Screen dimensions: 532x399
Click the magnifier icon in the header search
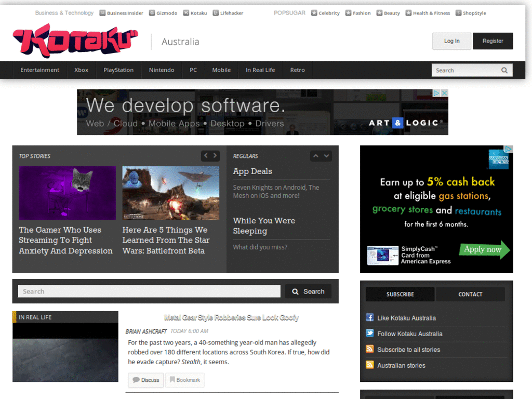504,70
